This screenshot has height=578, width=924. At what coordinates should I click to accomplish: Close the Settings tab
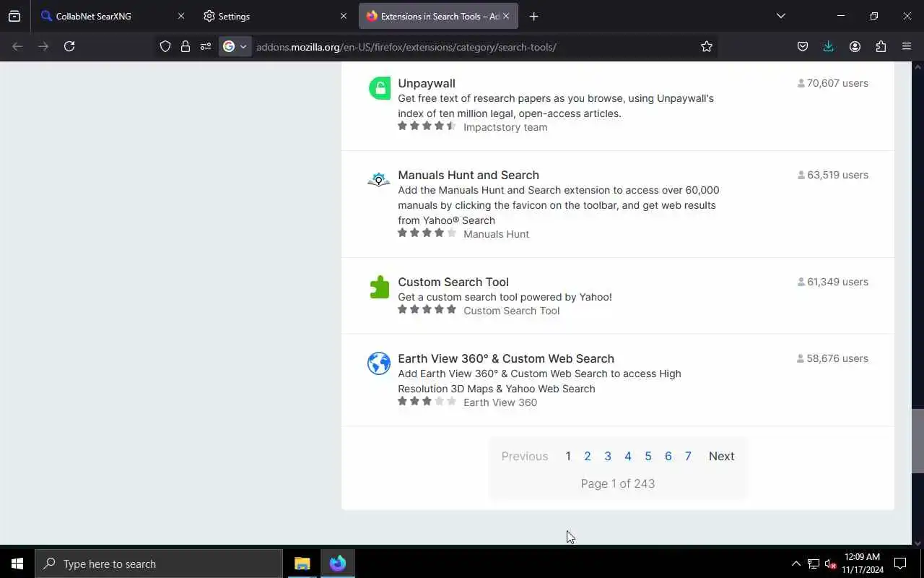coord(344,16)
